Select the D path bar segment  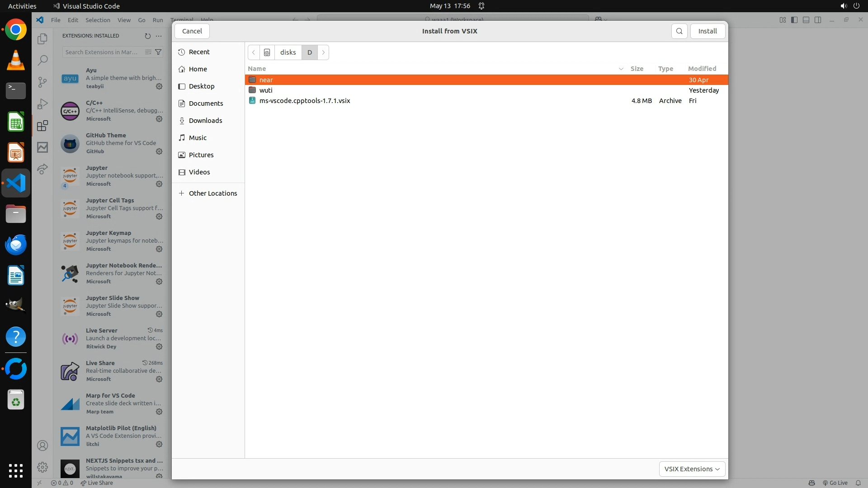pyautogui.click(x=310, y=52)
